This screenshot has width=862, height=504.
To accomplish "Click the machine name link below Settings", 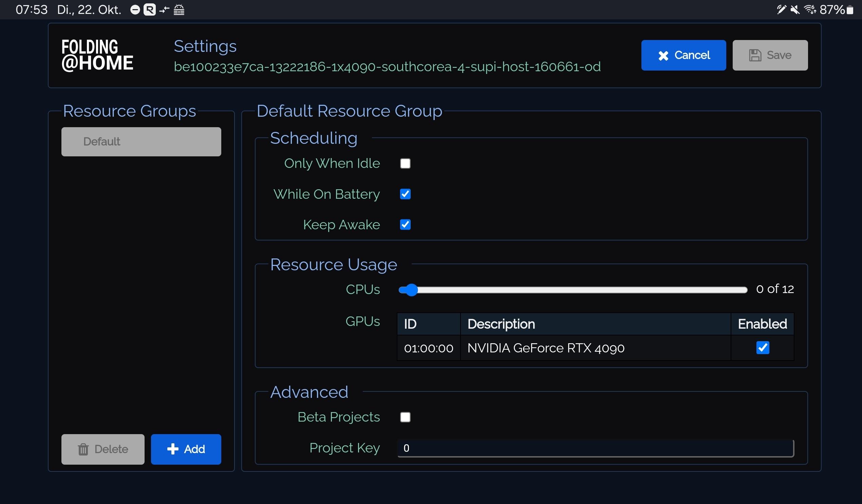I will coord(387,67).
